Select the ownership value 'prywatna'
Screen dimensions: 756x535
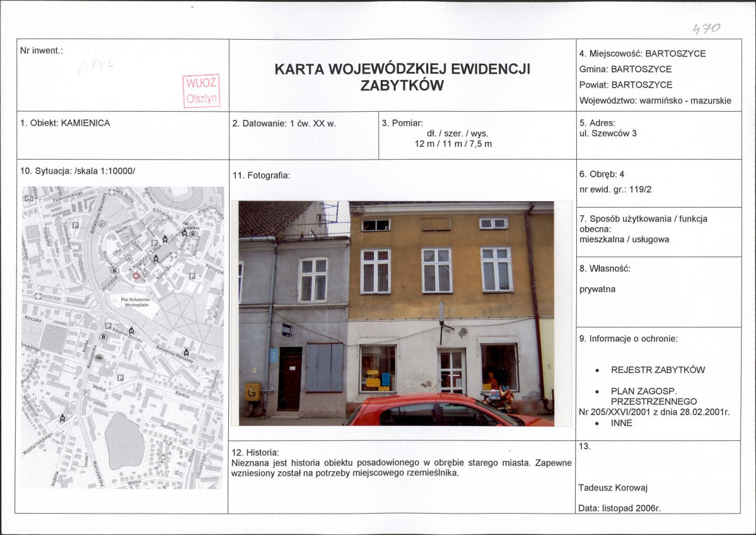(x=597, y=290)
